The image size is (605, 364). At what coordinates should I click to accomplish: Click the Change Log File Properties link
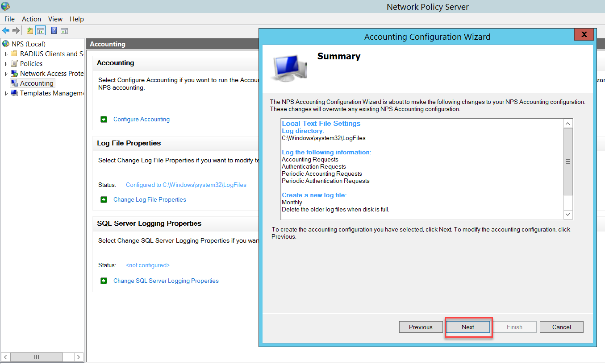pyautogui.click(x=150, y=199)
